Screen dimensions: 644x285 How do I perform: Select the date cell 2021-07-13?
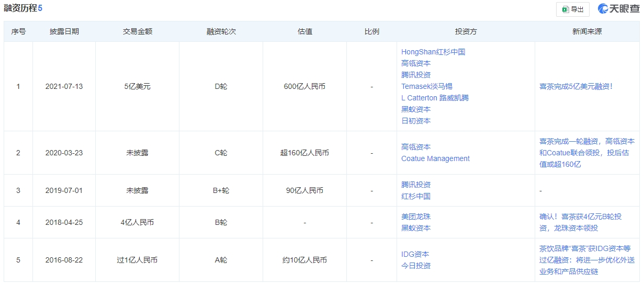click(64, 86)
